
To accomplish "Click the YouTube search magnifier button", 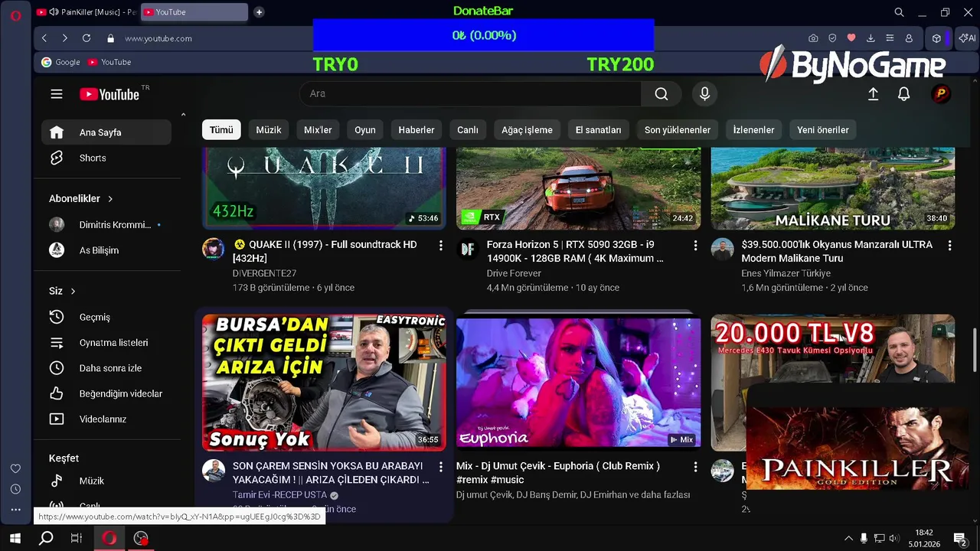I will 661,93.
